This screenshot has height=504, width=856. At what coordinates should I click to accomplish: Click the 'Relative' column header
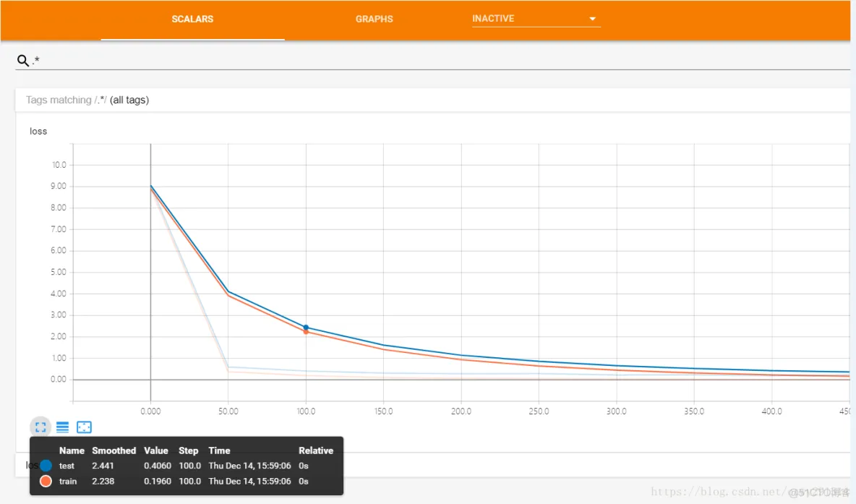coord(315,450)
